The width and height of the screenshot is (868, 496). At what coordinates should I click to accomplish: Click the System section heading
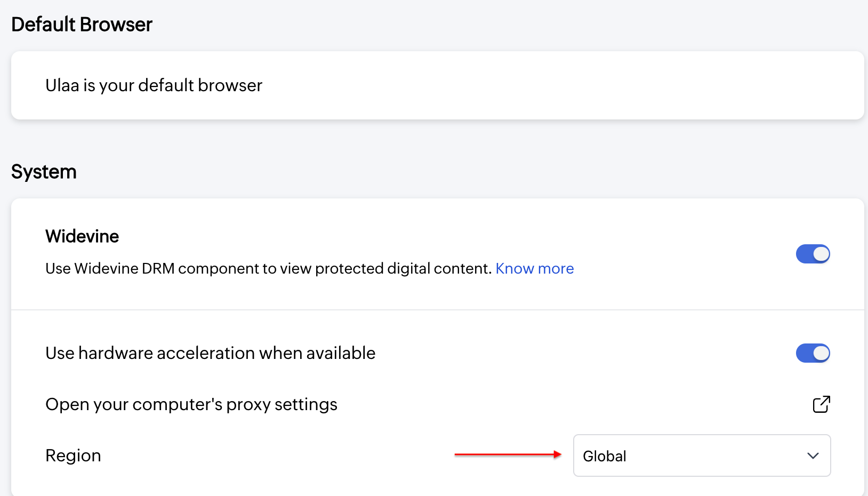(44, 172)
